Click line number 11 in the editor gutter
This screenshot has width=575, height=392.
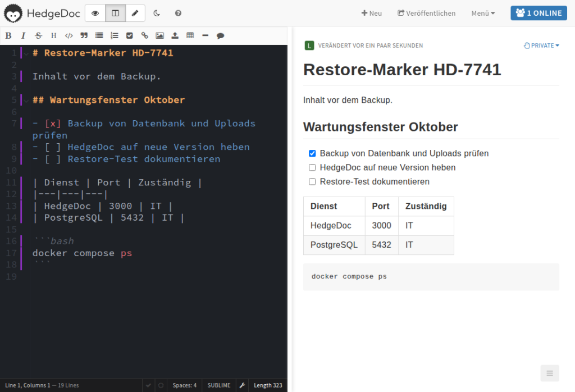[11, 183]
